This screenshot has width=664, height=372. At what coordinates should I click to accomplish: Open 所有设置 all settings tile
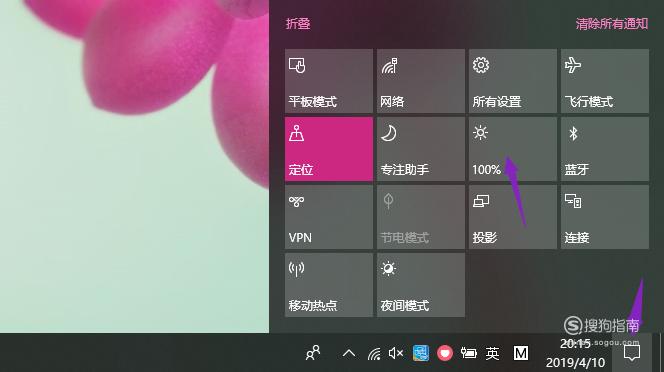point(512,81)
